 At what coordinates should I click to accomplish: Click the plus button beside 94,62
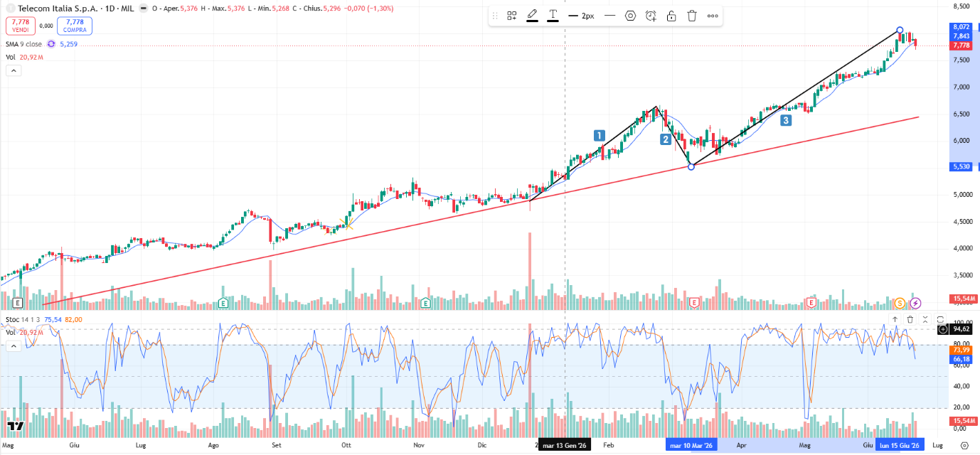coord(943,329)
